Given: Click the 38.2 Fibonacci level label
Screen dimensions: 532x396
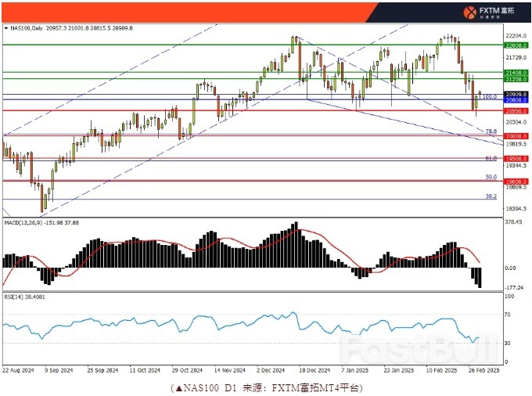Looking at the screenshot, I should coord(491,196).
